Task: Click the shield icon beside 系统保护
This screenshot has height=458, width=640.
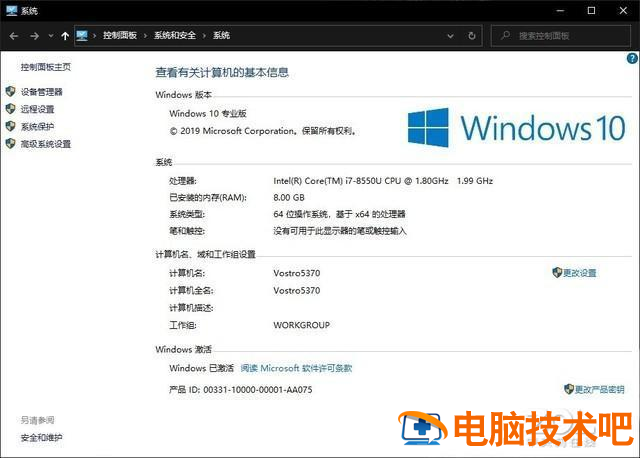Action: (x=11, y=126)
